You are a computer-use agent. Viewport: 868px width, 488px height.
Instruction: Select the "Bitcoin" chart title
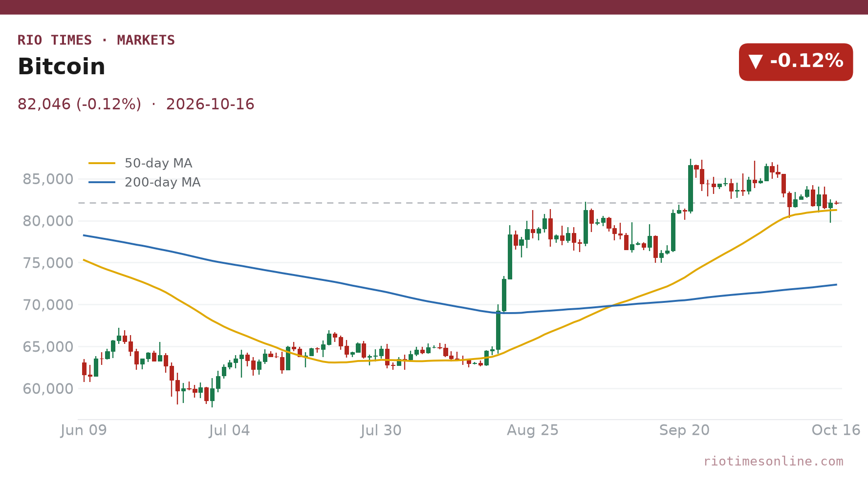[x=62, y=67]
